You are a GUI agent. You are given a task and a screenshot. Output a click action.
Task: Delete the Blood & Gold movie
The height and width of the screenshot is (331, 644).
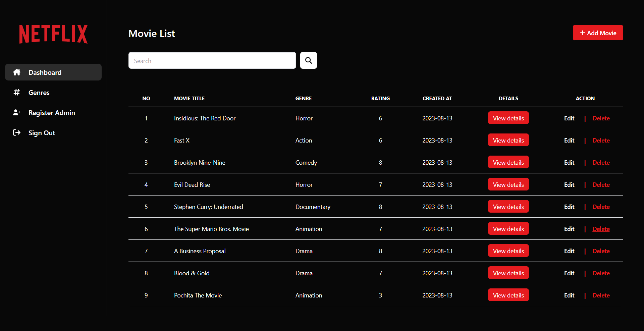tap(601, 273)
